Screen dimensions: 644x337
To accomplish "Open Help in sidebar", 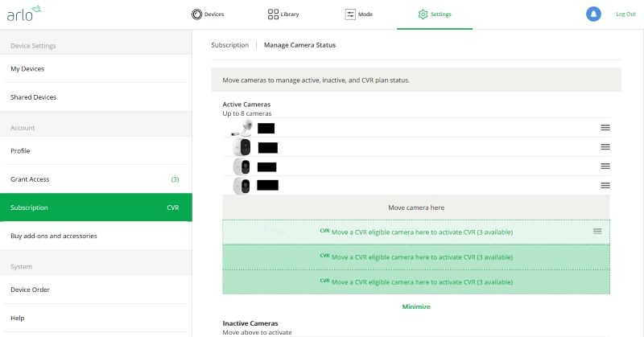I will tap(96, 318).
